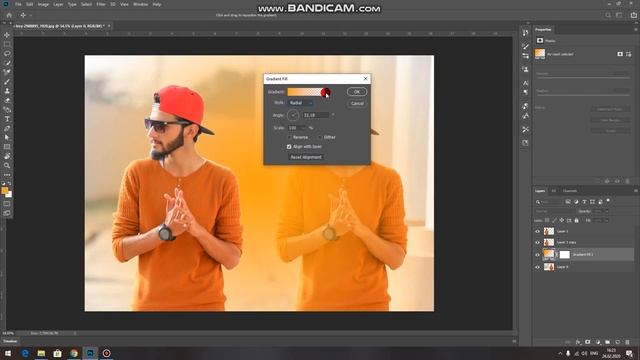The image size is (640, 360).
Task: Open the layer blend mode dropdown
Action: click(555, 211)
